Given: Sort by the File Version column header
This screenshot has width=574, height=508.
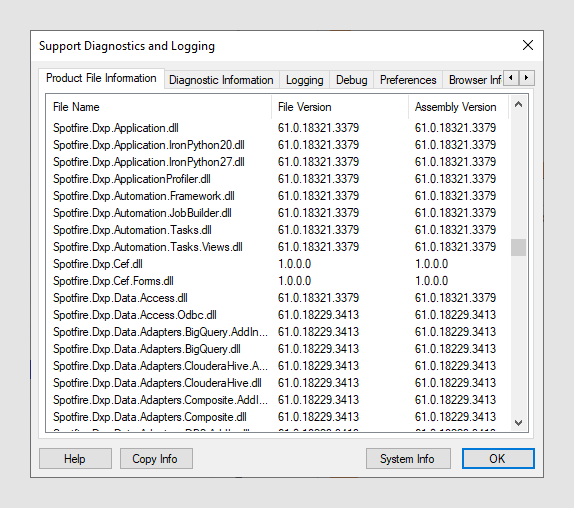Looking at the screenshot, I should coord(340,107).
